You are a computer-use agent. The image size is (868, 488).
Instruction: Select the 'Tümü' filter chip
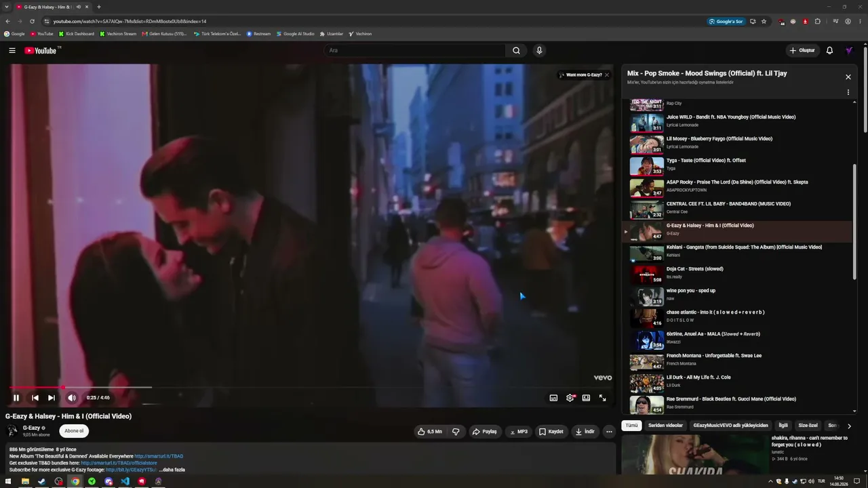pos(631,426)
